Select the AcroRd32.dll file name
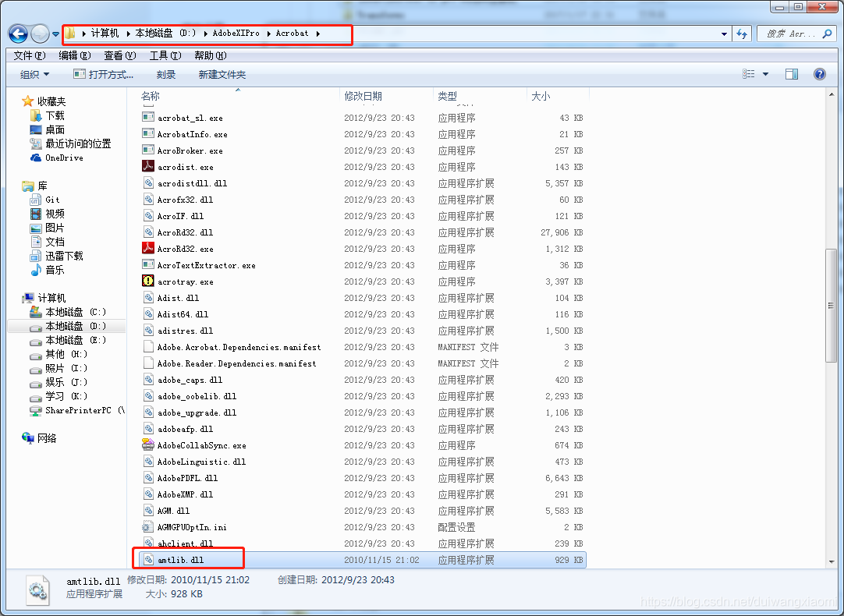 click(185, 232)
